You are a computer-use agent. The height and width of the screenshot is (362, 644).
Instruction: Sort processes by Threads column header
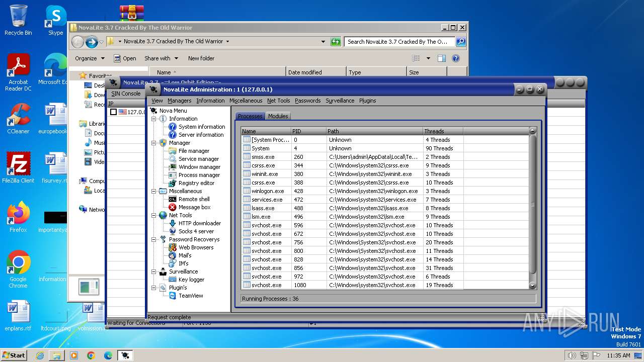[x=443, y=131]
